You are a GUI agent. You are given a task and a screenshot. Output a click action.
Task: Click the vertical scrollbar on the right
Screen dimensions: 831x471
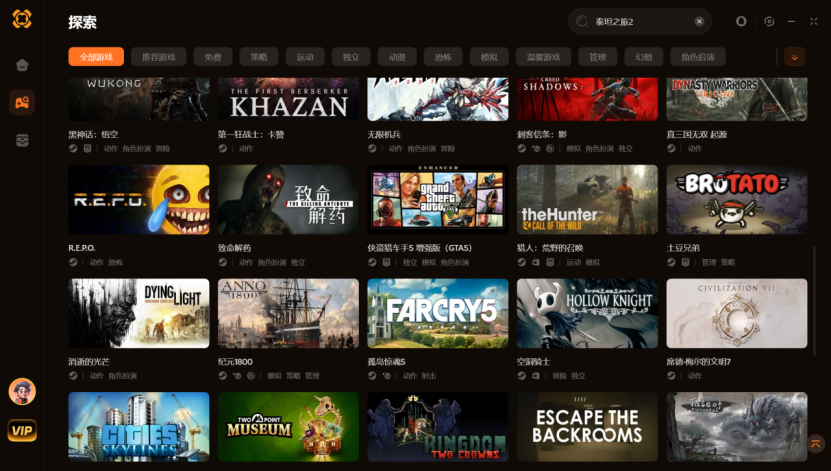815,301
